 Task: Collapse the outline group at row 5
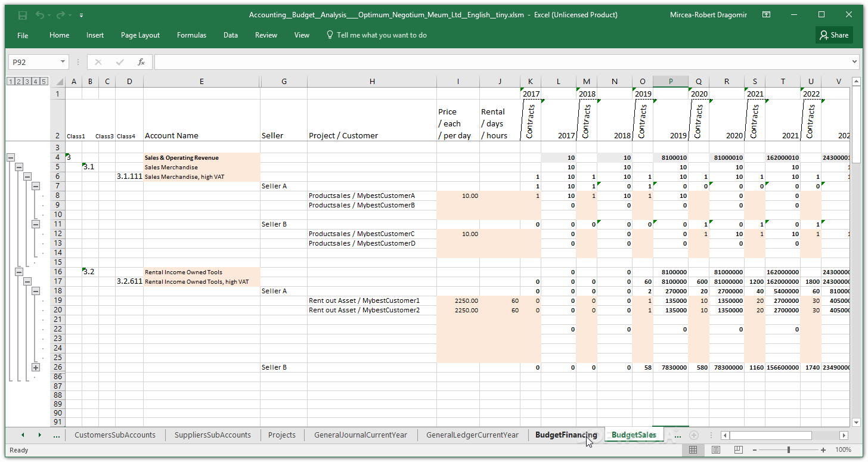click(18, 167)
